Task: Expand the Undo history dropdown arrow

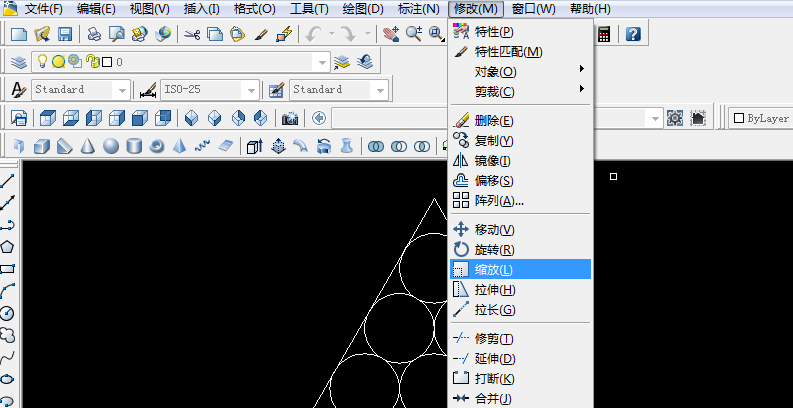Action: coord(332,34)
